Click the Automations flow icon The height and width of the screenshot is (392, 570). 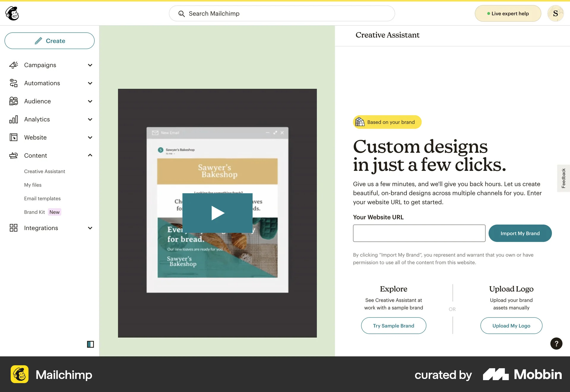pos(14,83)
